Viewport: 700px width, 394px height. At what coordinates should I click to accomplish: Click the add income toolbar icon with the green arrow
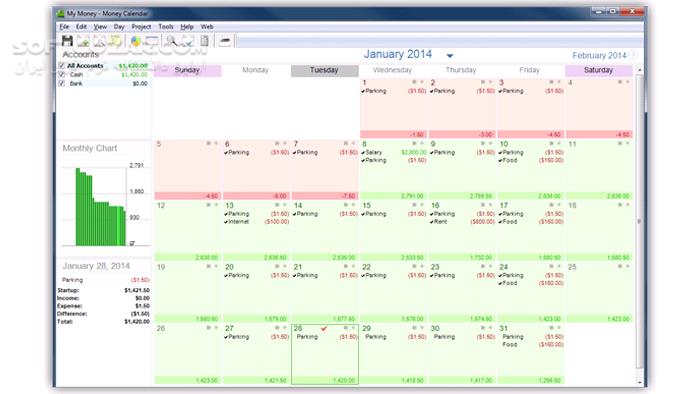83,41
